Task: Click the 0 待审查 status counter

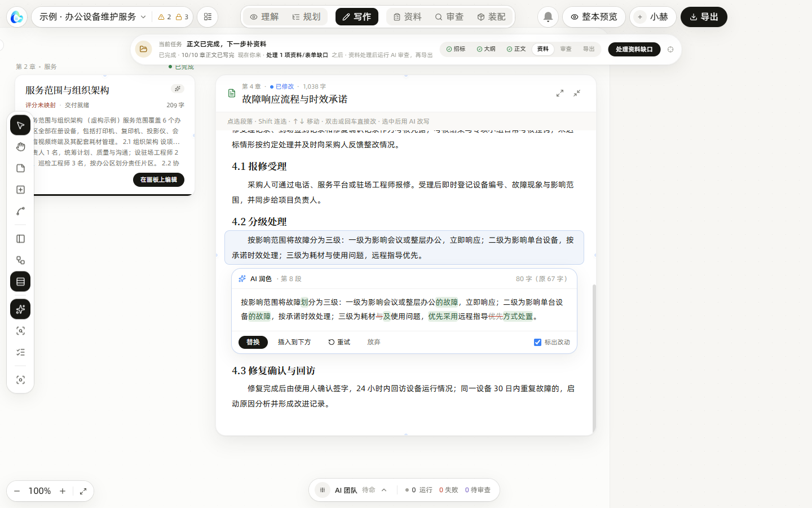Action: click(478, 490)
